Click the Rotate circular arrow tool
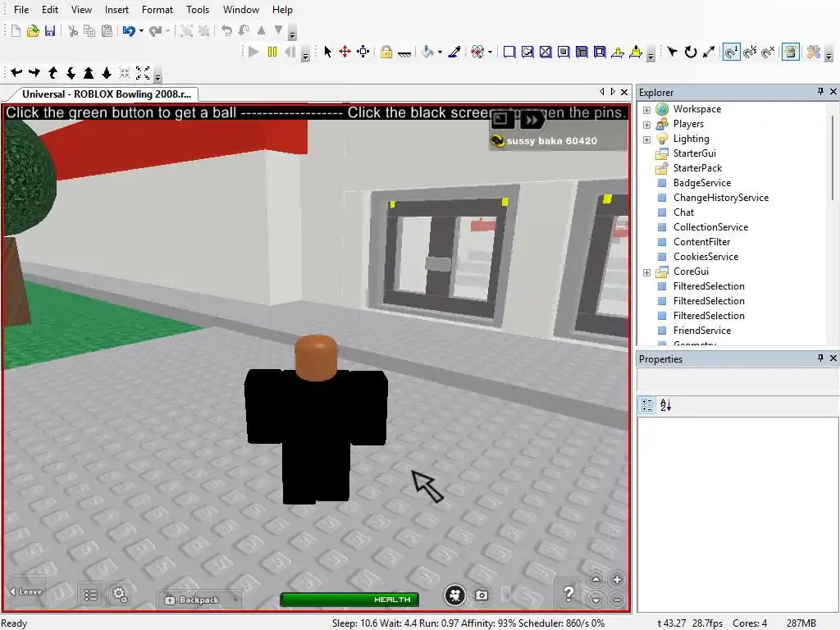Image resolution: width=840 pixels, height=630 pixels. click(691, 52)
